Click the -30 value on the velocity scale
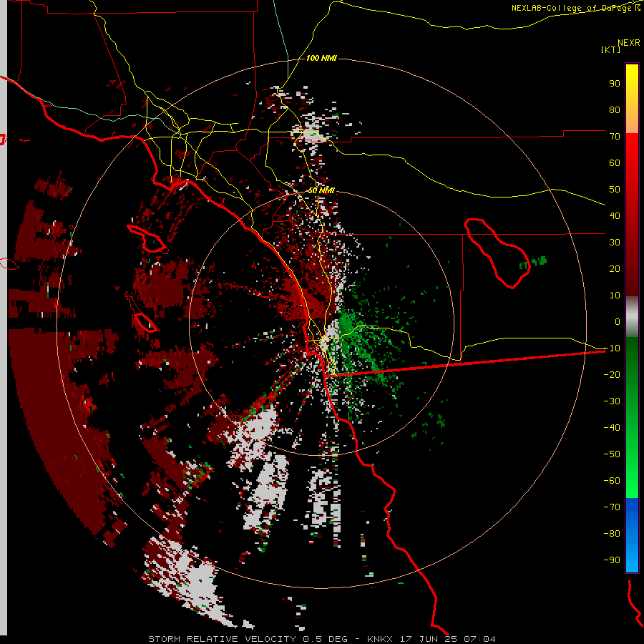The width and height of the screenshot is (644, 644). [x=612, y=401]
